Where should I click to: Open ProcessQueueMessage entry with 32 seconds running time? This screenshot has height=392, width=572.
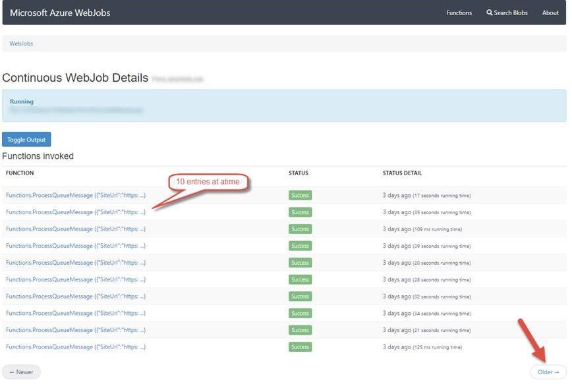(76, 296)
